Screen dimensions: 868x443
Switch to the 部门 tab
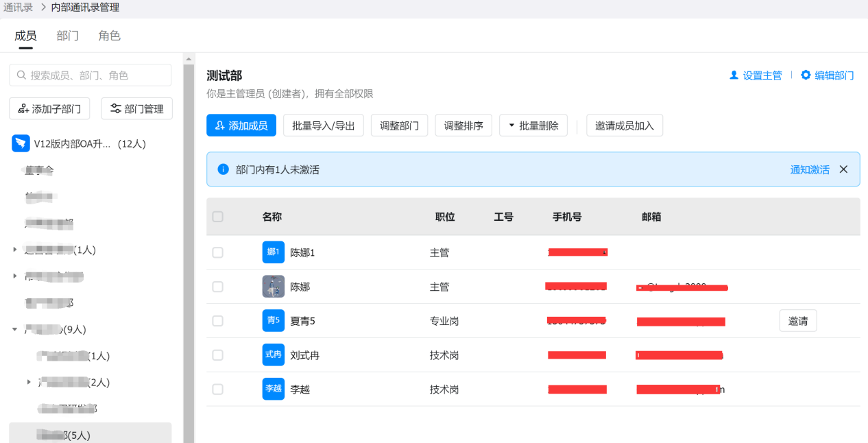pos(67,36)
